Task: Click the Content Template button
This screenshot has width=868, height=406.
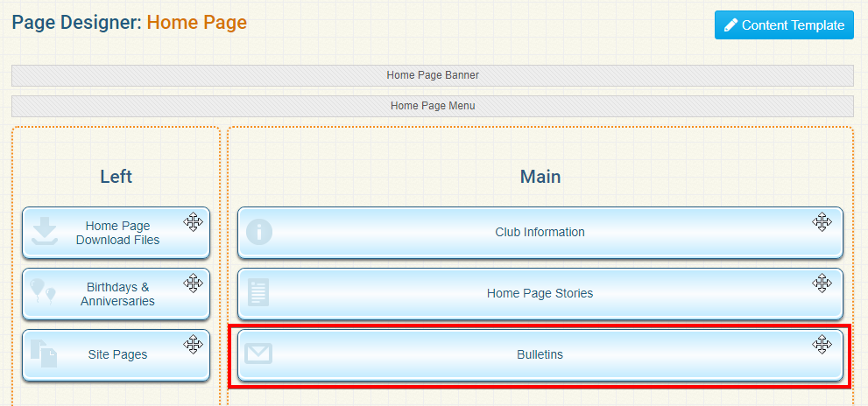Action: click(784, 25)
